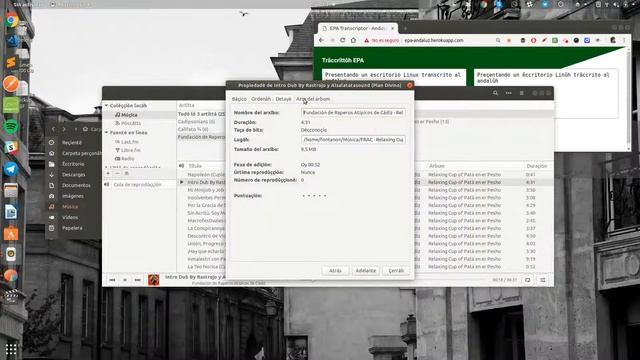Click the Lugâh path field
The height and width of the screenshot is (360, 640).
point(353,140)
